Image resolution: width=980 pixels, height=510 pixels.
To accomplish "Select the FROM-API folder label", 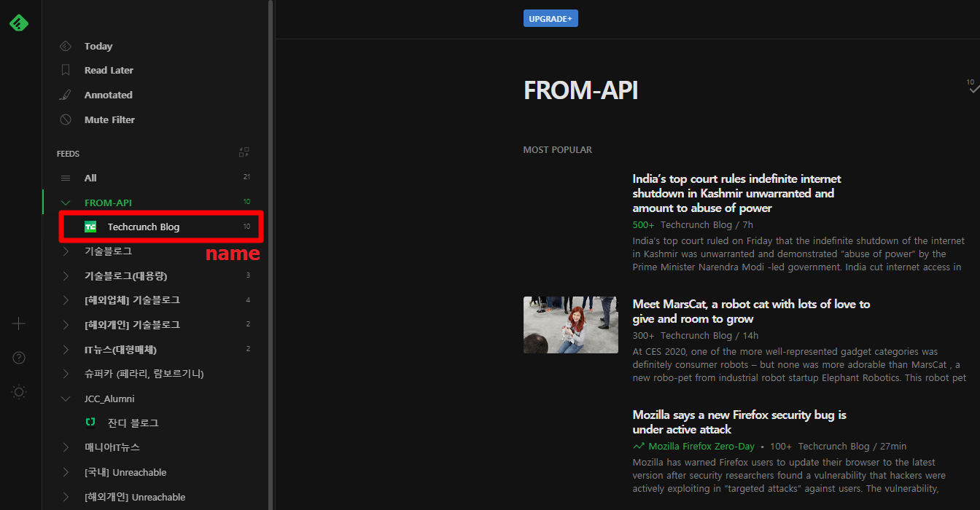I will pos(108,203).
